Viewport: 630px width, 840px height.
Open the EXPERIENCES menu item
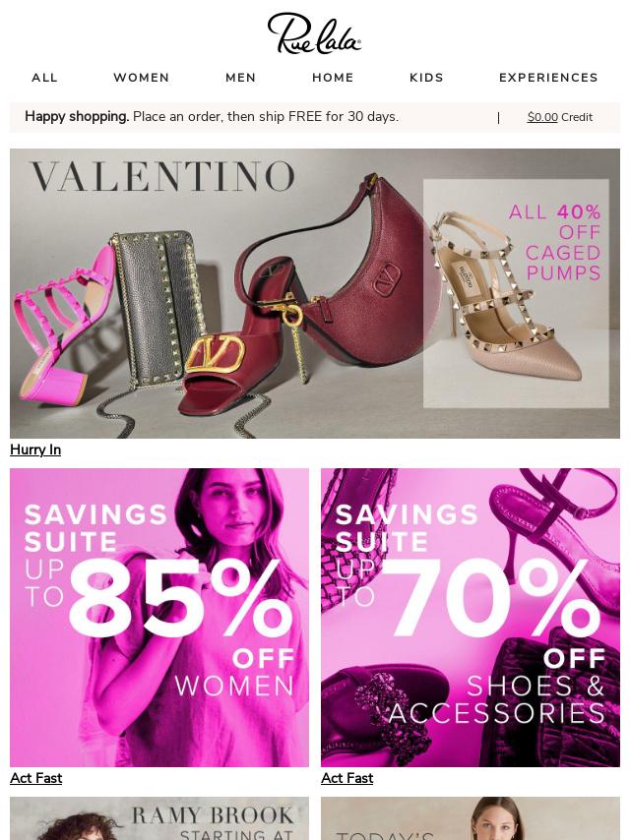pos(548,78)
